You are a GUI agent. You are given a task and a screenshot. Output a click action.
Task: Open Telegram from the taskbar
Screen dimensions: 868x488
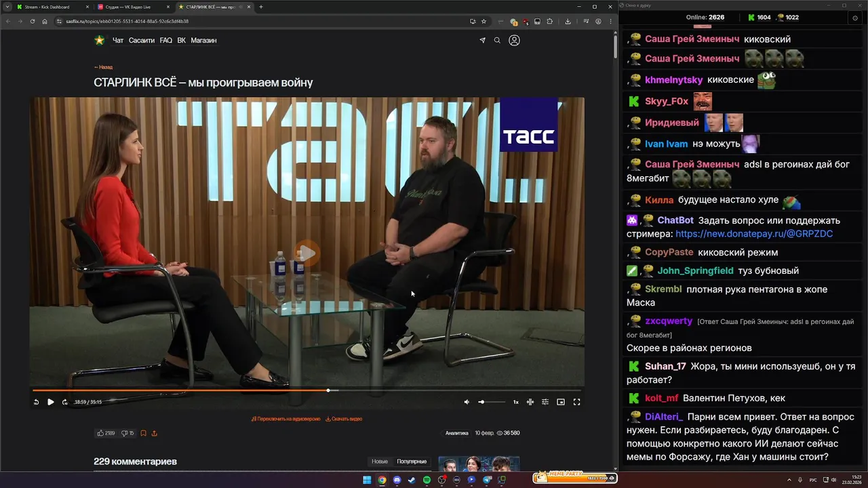486,480
